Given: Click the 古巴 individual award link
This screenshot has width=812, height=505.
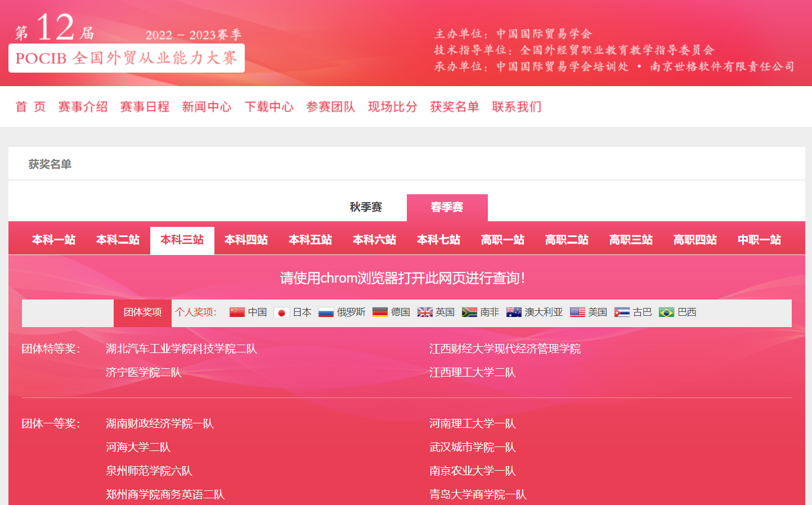Looking at the screenshot, I should coord(642,312).
